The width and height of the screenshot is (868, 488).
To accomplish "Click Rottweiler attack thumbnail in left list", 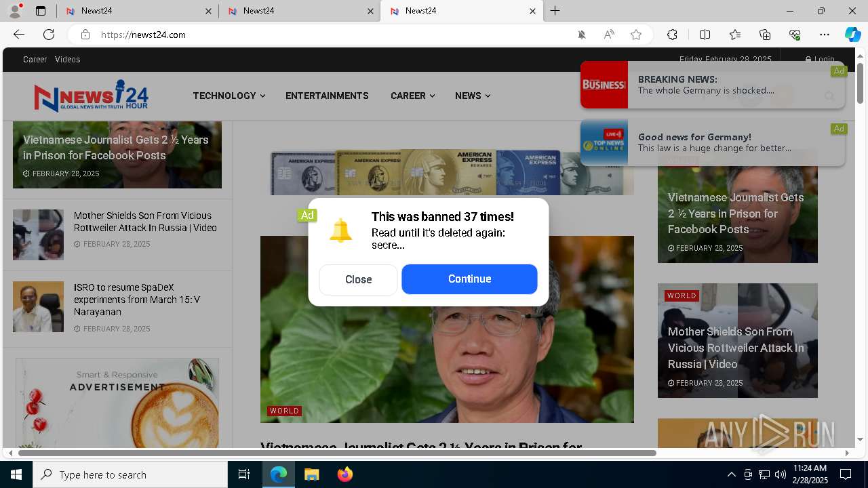I will point(38,235).
